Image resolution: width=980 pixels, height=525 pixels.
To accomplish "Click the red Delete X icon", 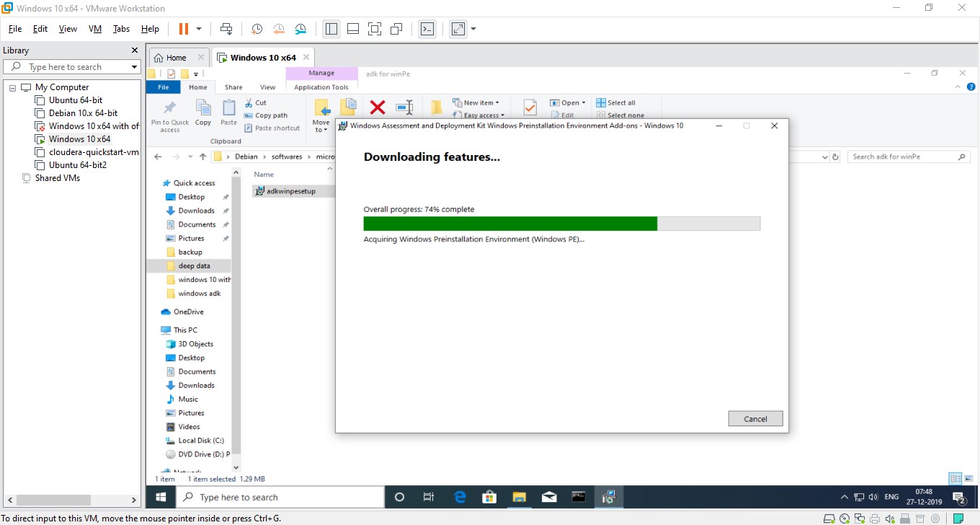I will (x=377, y=107).
